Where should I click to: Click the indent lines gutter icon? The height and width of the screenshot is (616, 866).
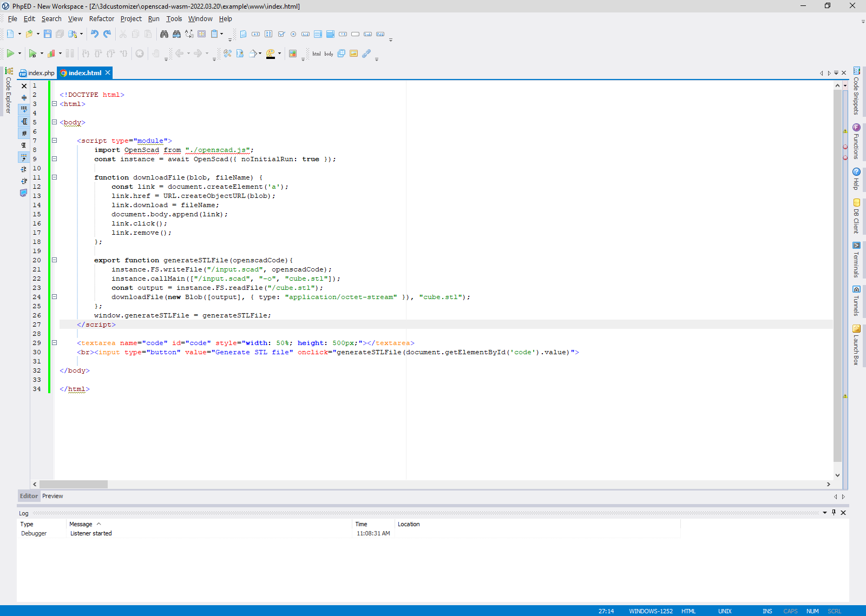[x=24, y=169]
